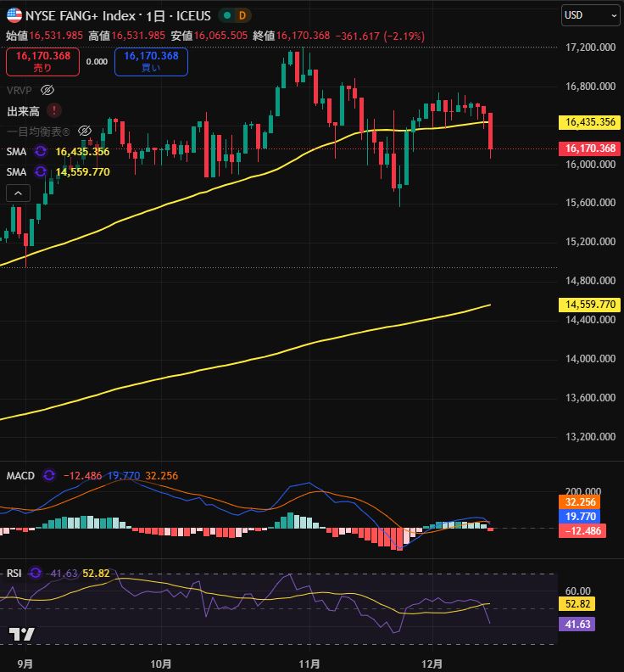Click the purple refresh icon on RSI

35,574
